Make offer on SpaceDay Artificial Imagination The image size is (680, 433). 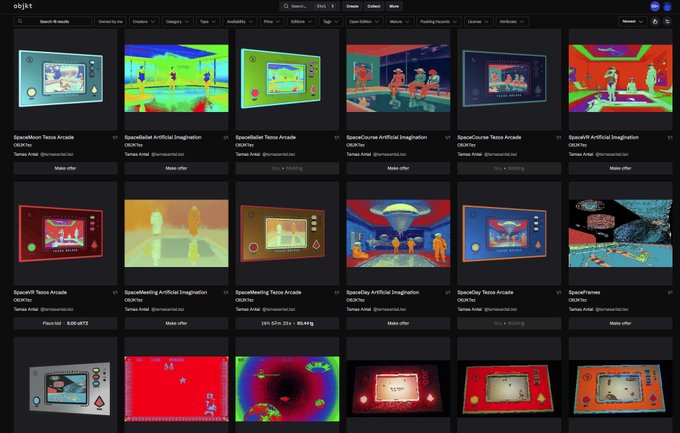398,323
